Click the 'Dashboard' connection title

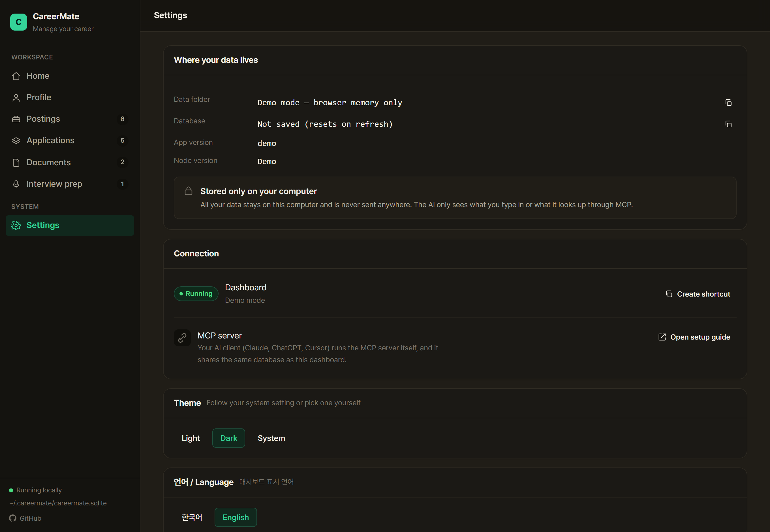(246, 287)
